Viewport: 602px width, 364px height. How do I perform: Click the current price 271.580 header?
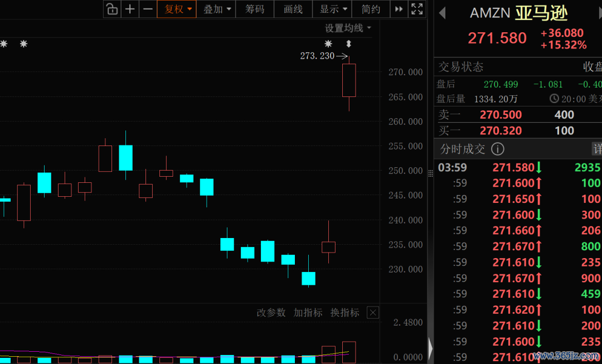[497, 38]
